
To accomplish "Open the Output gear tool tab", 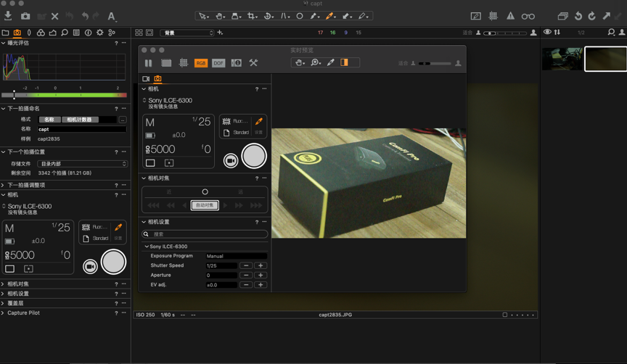I will pos(100,33).
